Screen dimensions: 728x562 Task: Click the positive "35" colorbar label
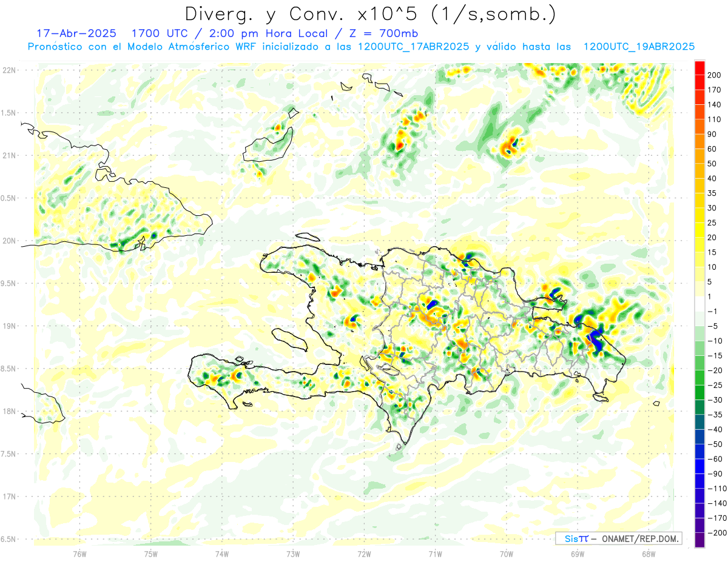coord(712,193)
